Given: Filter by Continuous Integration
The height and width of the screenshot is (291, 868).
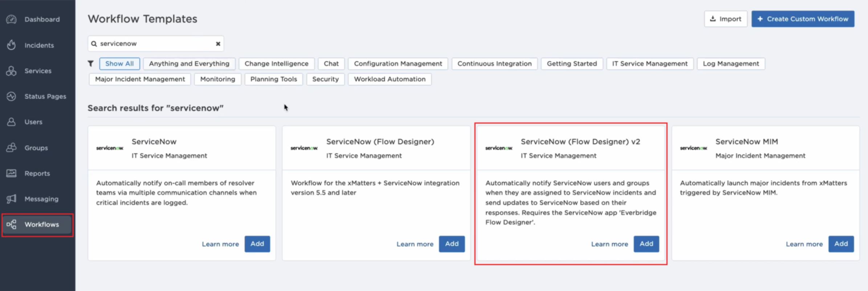Looking at the screenshot, I should click(x=494, y=63).
